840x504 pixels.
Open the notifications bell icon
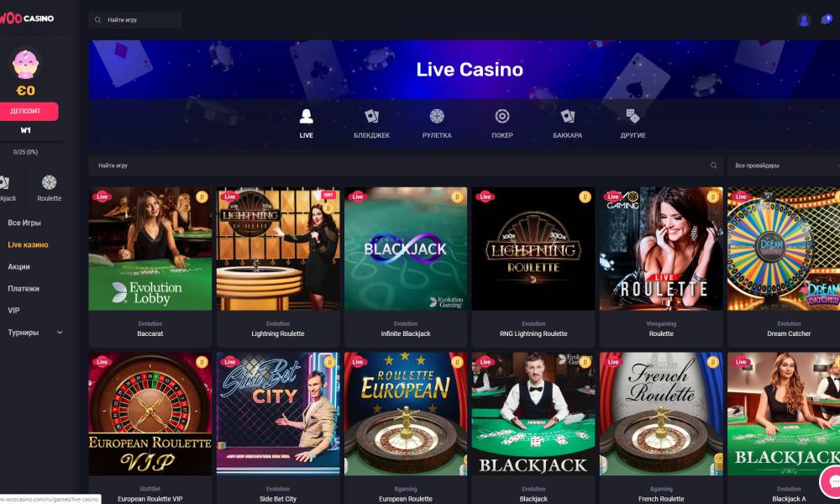[x=826, y=19]
